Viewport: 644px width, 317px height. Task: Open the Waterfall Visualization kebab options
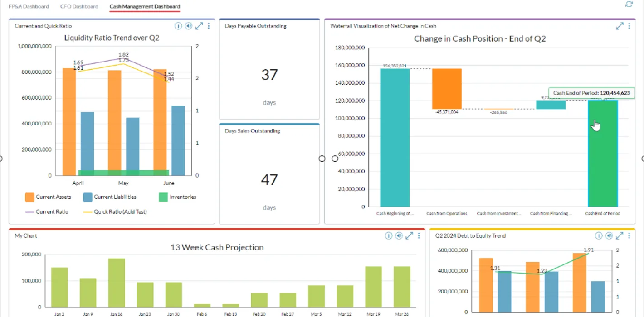click(629, 26)
